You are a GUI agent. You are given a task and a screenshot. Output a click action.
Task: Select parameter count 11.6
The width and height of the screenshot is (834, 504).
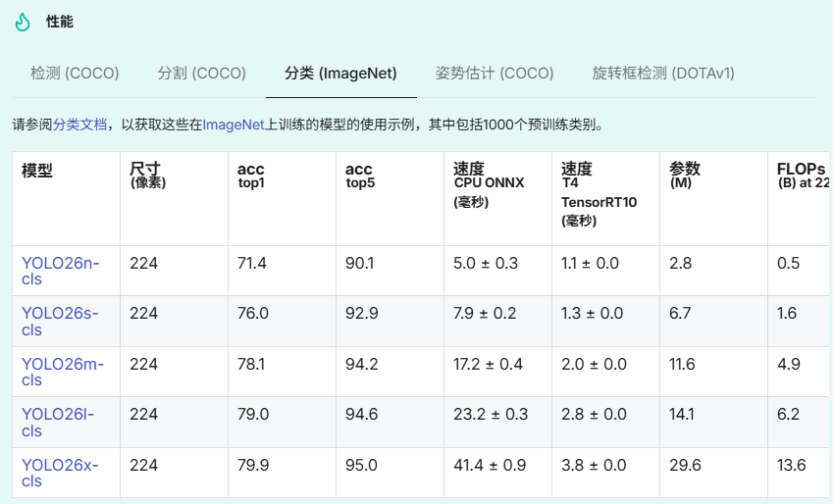point(682,364)
